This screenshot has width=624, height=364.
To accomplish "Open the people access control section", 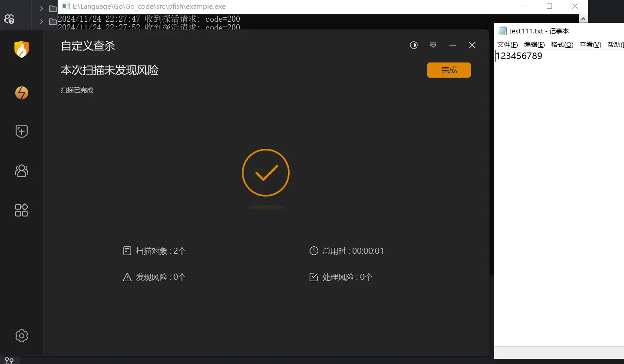I will (x=21, y=171).
